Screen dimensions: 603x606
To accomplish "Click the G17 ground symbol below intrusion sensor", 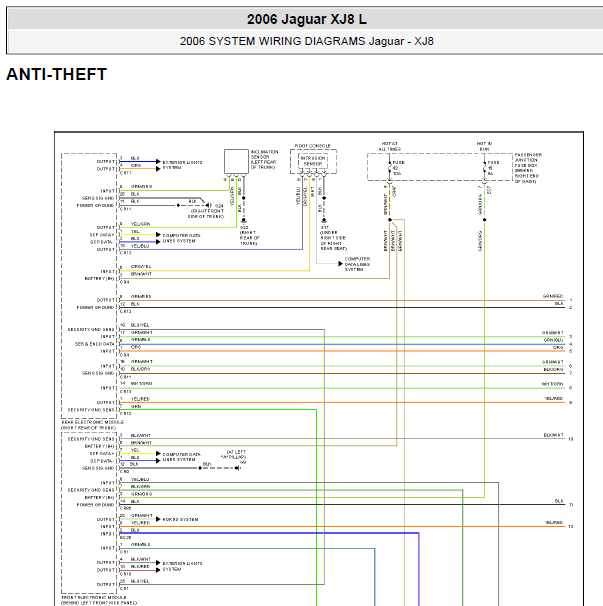I will [324, 221].
